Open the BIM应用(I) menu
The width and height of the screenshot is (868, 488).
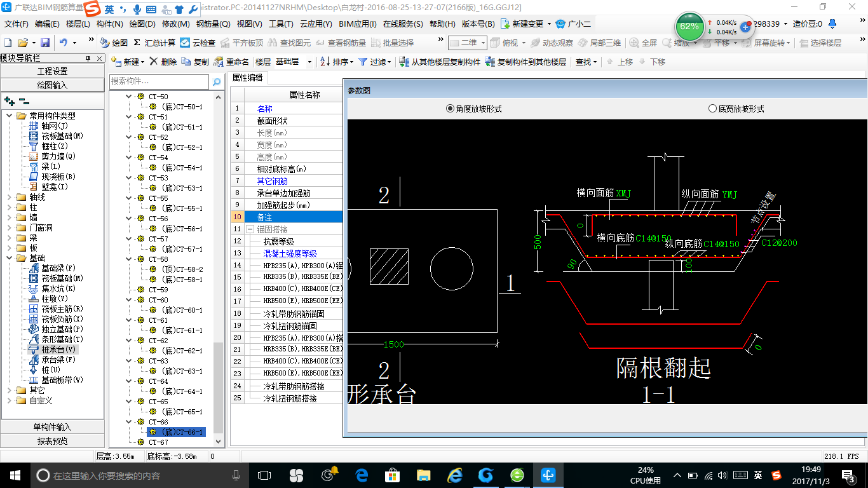358,24
